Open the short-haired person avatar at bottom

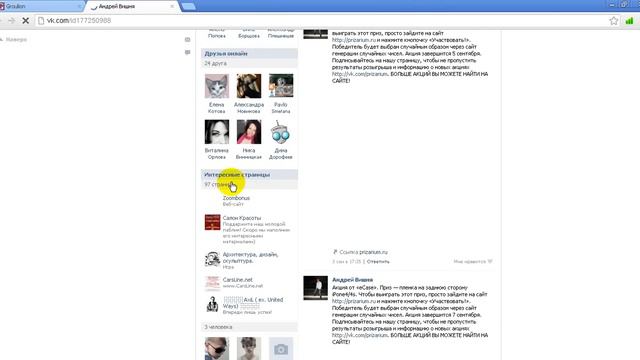(249, 349)
